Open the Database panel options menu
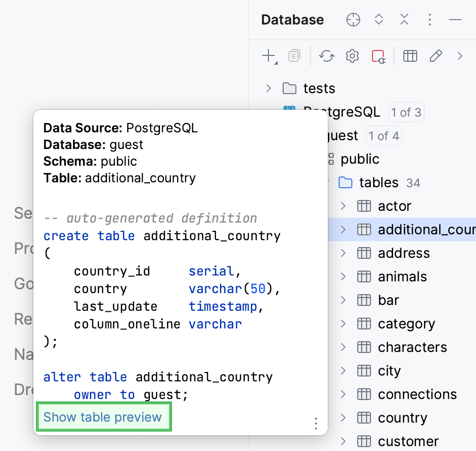The height and width of the screenshot is (451, 476). 430,20
